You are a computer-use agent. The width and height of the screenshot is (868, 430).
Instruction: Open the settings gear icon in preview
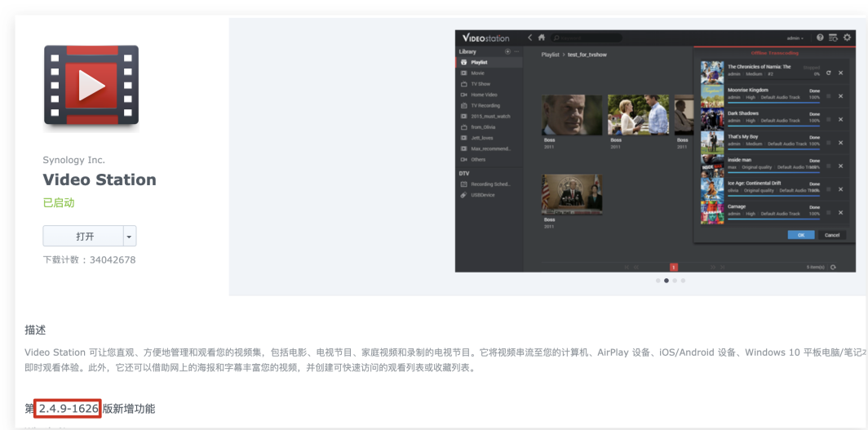(x=847, y=38)
